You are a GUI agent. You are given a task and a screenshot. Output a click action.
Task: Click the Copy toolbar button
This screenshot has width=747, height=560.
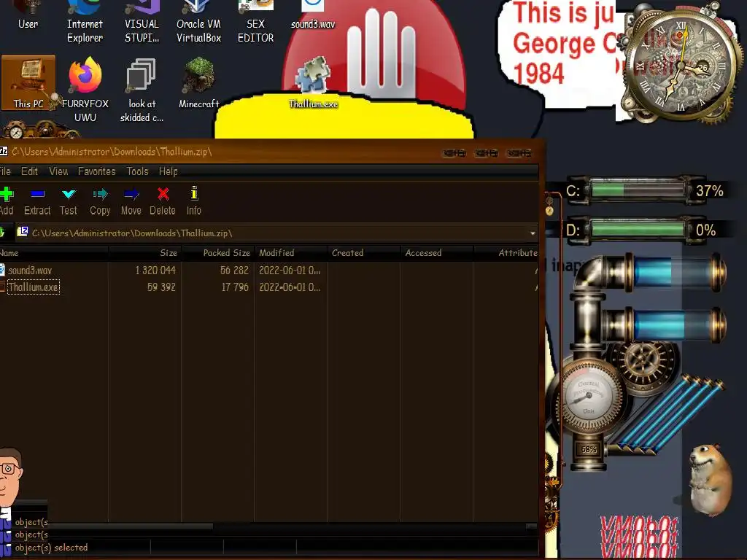click(x=100, y=201)
